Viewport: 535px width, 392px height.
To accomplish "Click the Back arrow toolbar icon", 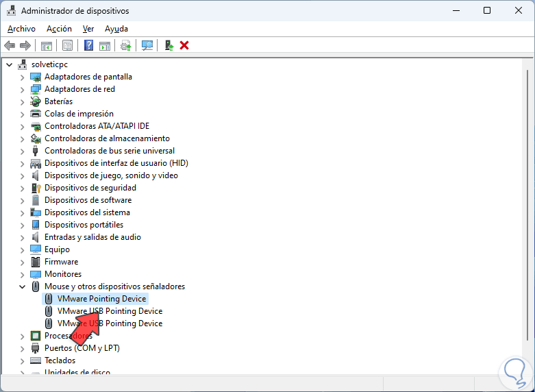I will pyautogui.click(x=10, y=45).
